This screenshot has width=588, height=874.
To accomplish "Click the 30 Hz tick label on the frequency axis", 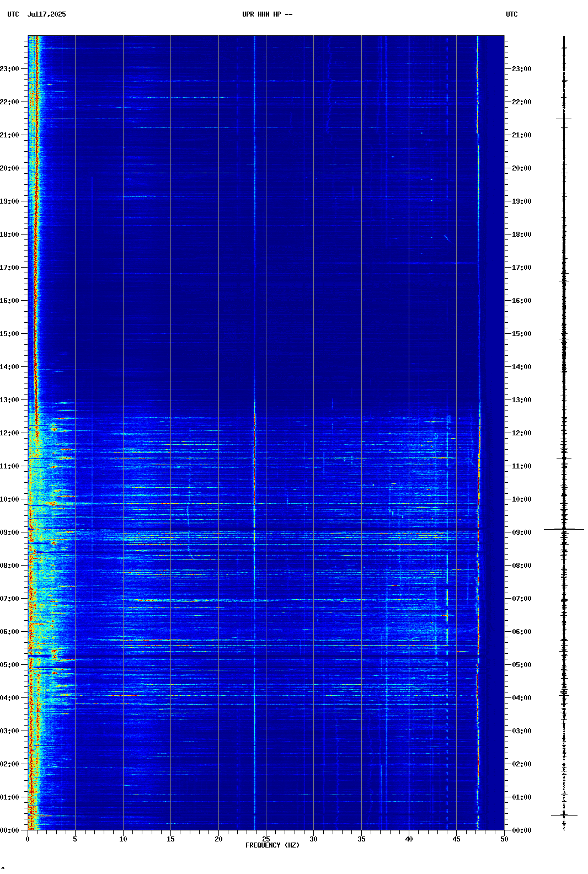I will click(313, 839).
